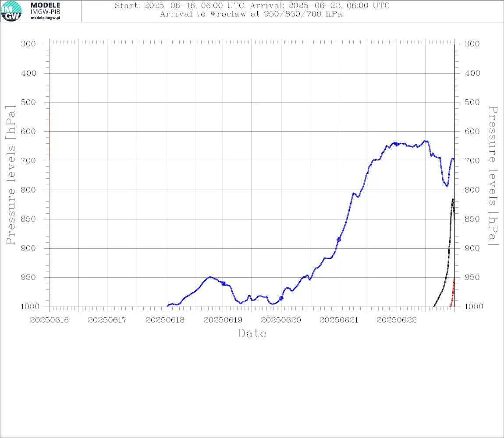Screen dimensions: 504x438
Task: Click date label 20250621
Action: point(339,320)
